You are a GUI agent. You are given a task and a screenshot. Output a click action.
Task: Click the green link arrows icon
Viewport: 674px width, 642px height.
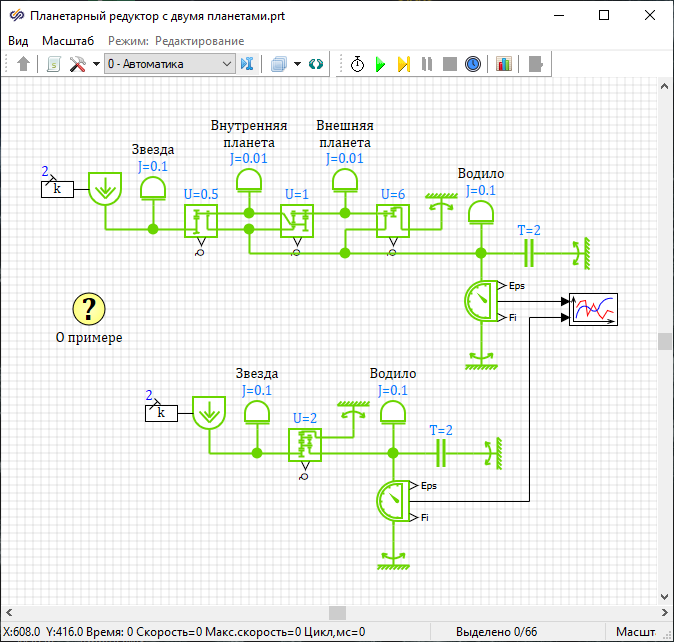click(316, 64)
